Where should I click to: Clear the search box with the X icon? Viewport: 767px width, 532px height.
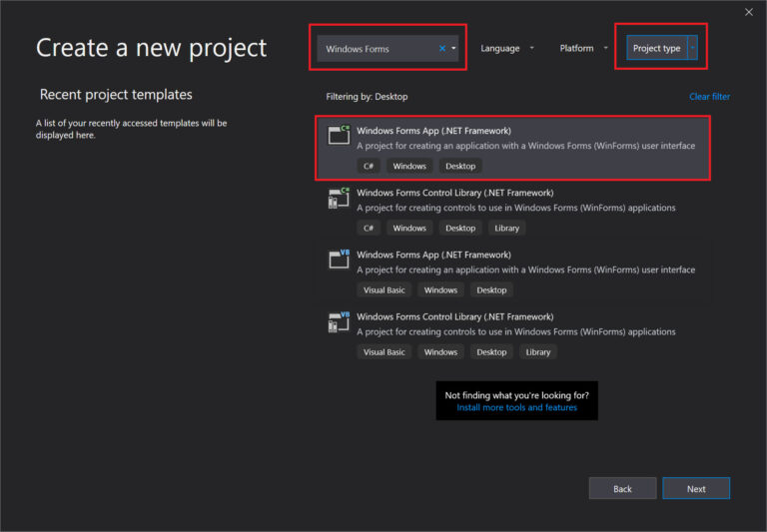(x=442, y=48)
